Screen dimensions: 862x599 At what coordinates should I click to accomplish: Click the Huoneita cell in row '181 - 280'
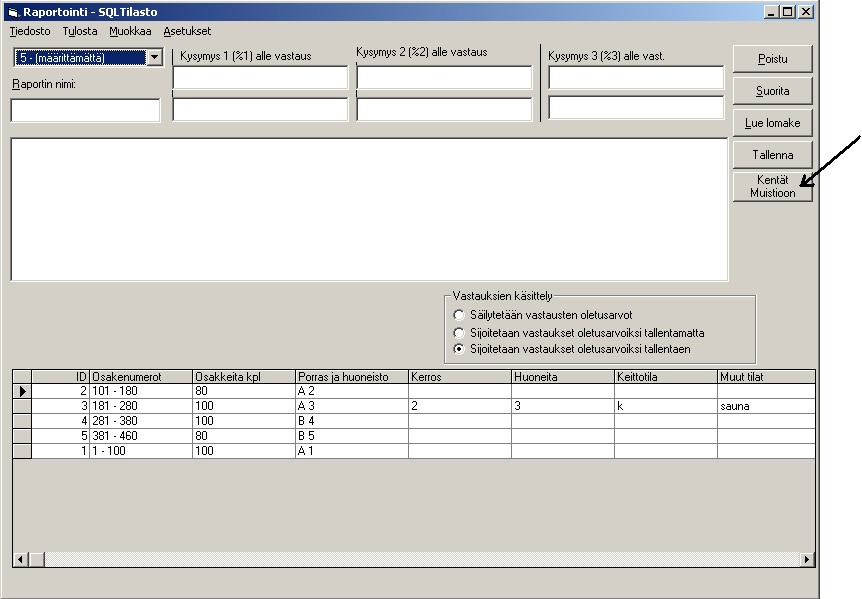(563, 406)
